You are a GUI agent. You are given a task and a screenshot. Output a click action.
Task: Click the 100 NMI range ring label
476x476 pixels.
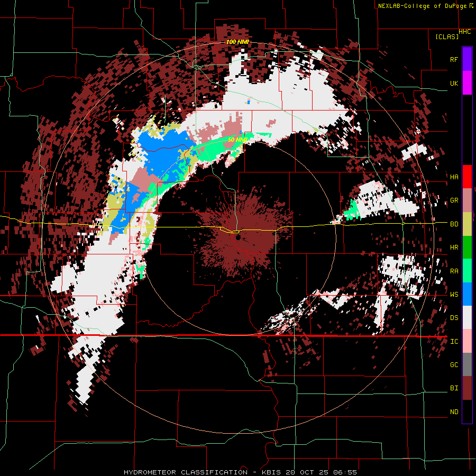[237, 42]
